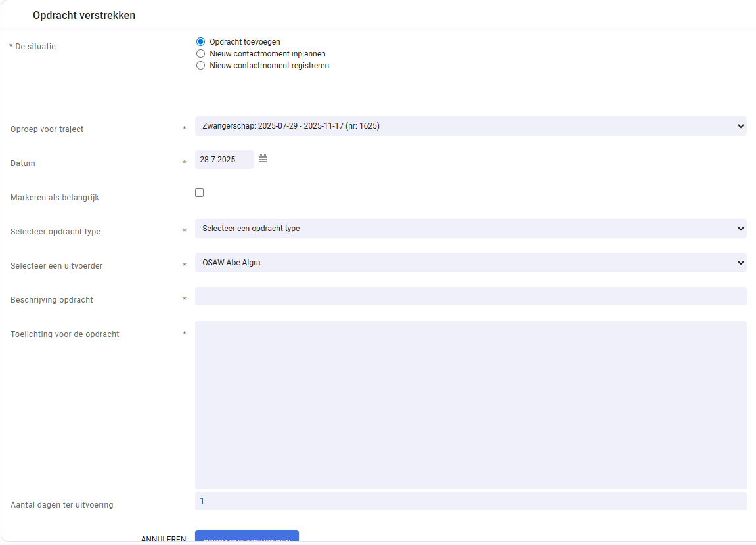Click the Aantal dagen ter uitvoering label

pos(62,505)
